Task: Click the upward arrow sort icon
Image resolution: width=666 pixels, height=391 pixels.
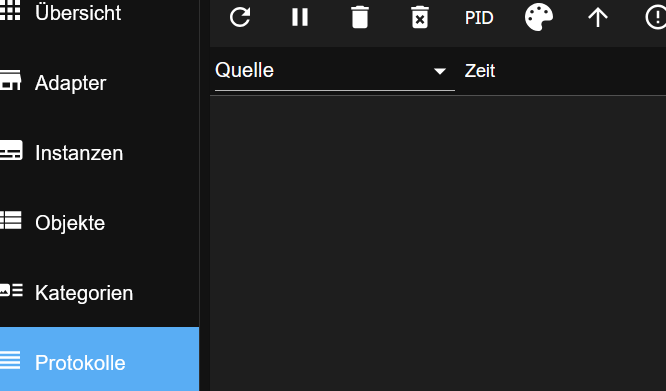Action: point(598,18)
